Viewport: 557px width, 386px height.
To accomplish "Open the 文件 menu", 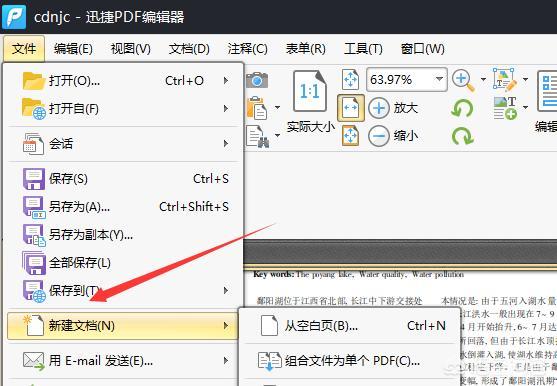I will (24, 49).
